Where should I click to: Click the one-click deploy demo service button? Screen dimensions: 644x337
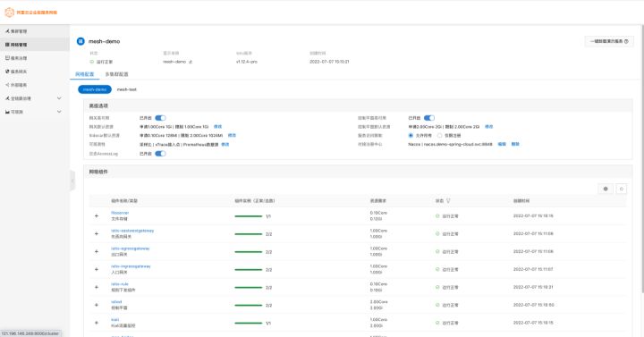click(x=609, y=41)
